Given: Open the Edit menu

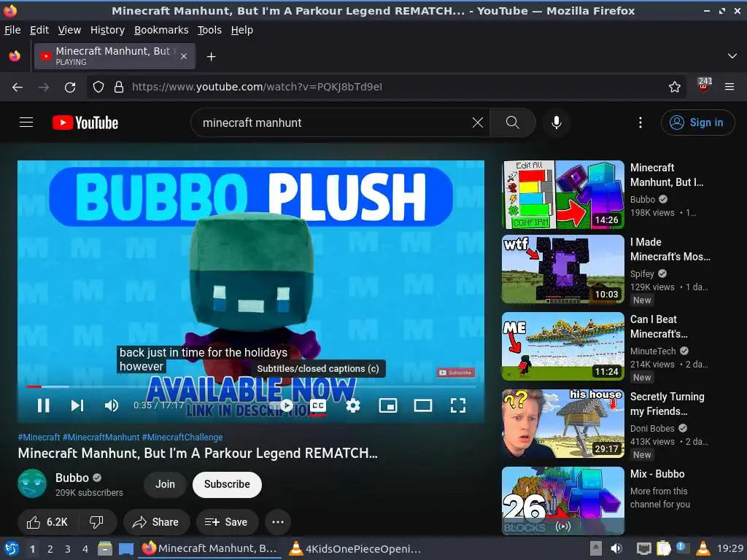Looking at the screenshot, I should [x=39, y=30].
